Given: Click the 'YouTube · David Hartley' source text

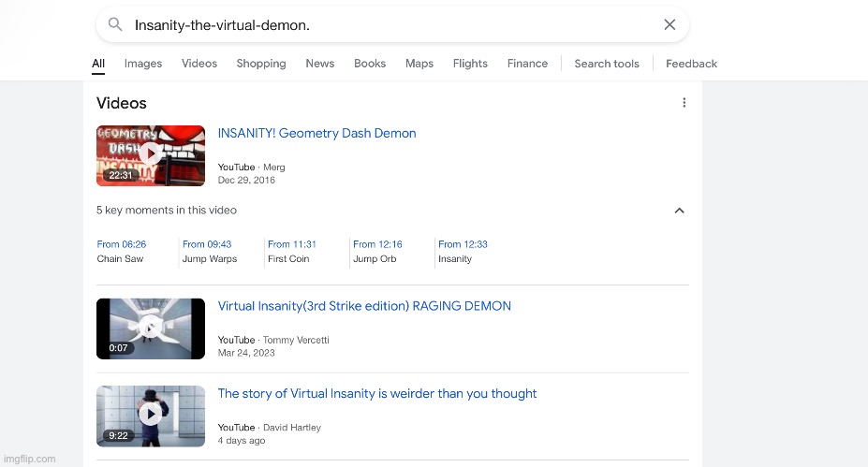Looking at the screenshot, I should point(269,427).
